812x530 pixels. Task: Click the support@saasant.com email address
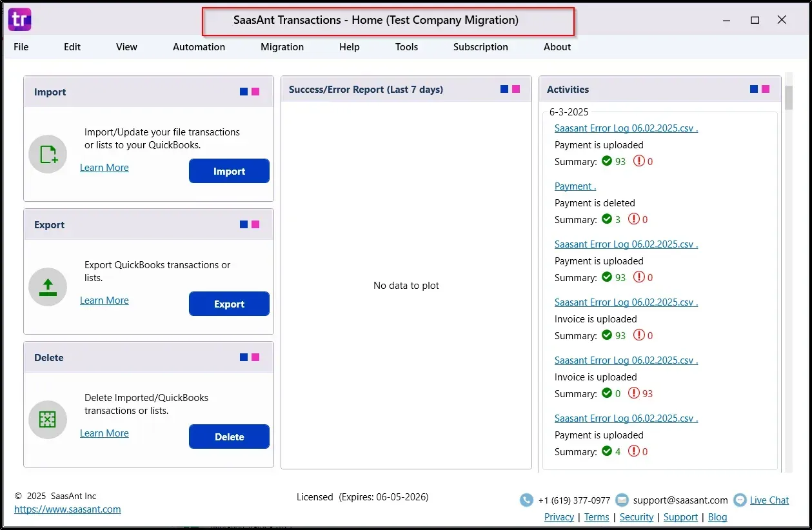[680, 500]
